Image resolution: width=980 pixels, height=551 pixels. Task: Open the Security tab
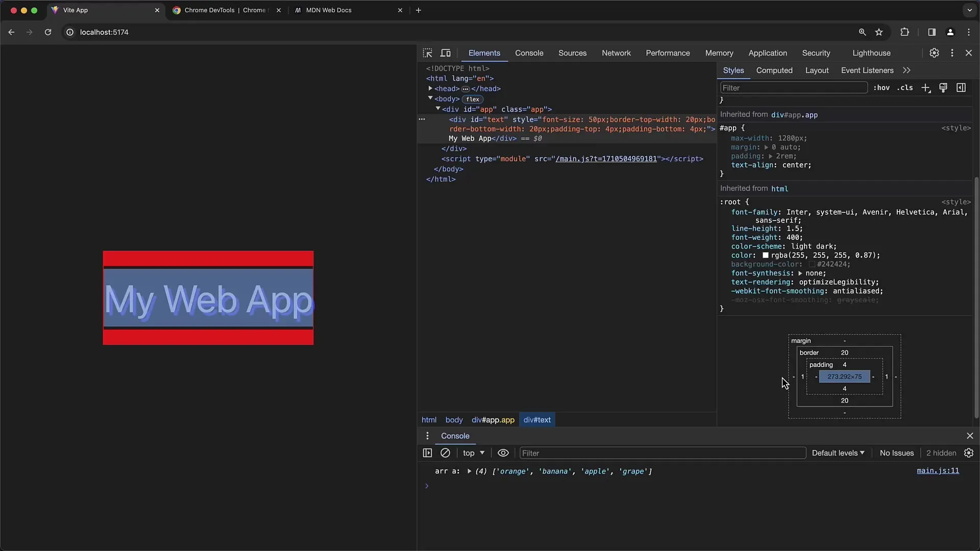(816, 53)
